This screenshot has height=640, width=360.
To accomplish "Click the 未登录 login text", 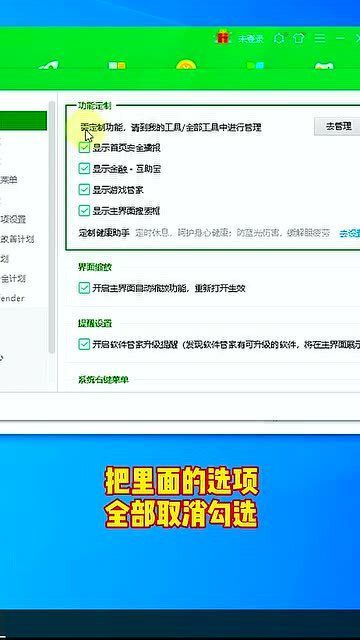I will (x=251, y=39).
